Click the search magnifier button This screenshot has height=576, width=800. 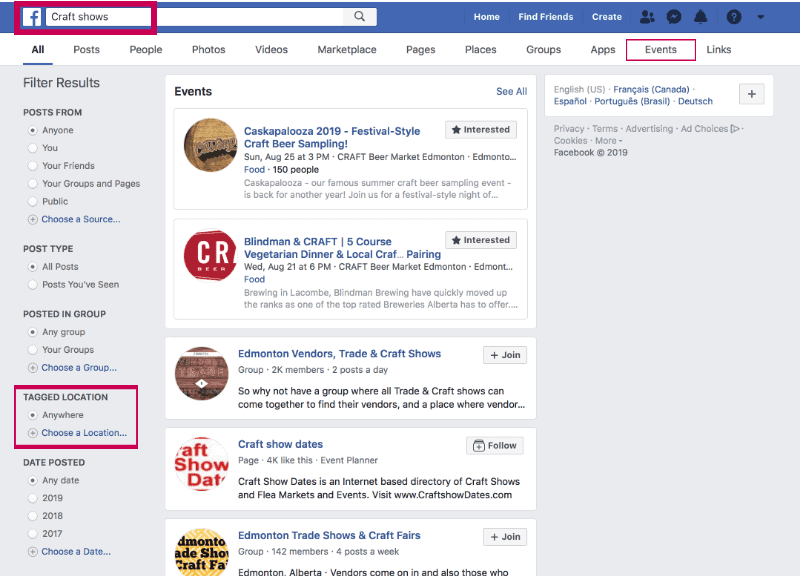coord(360,16)
